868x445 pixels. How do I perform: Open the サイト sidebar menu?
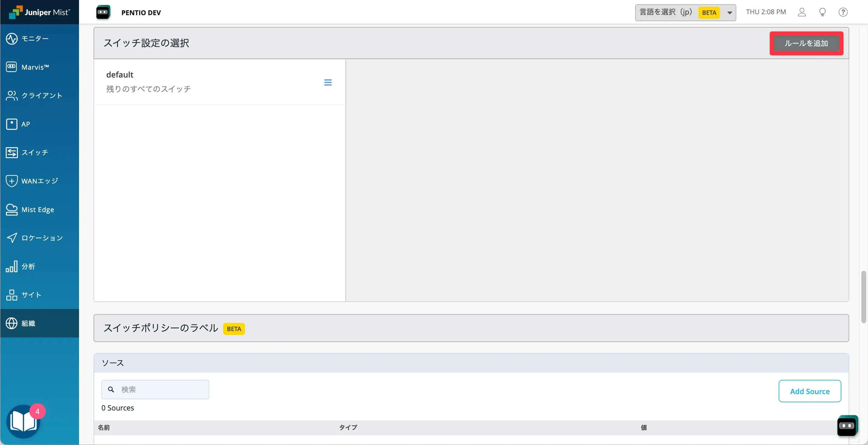pos(31,295)
